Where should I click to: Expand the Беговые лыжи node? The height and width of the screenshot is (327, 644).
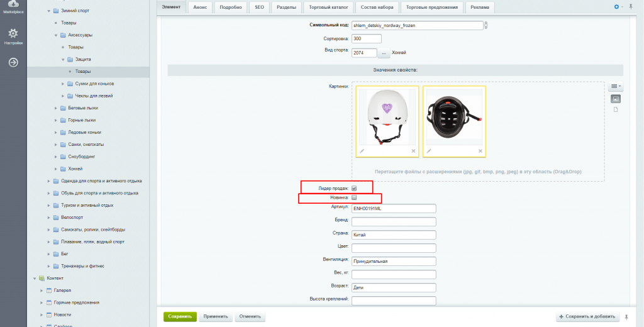coord(56,108)
